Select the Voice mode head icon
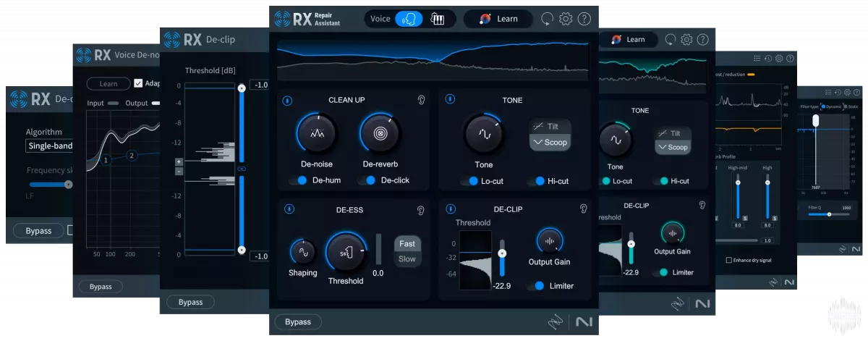Screen dimensions: 868x341 pyautogui.click(x=409, y=19)
